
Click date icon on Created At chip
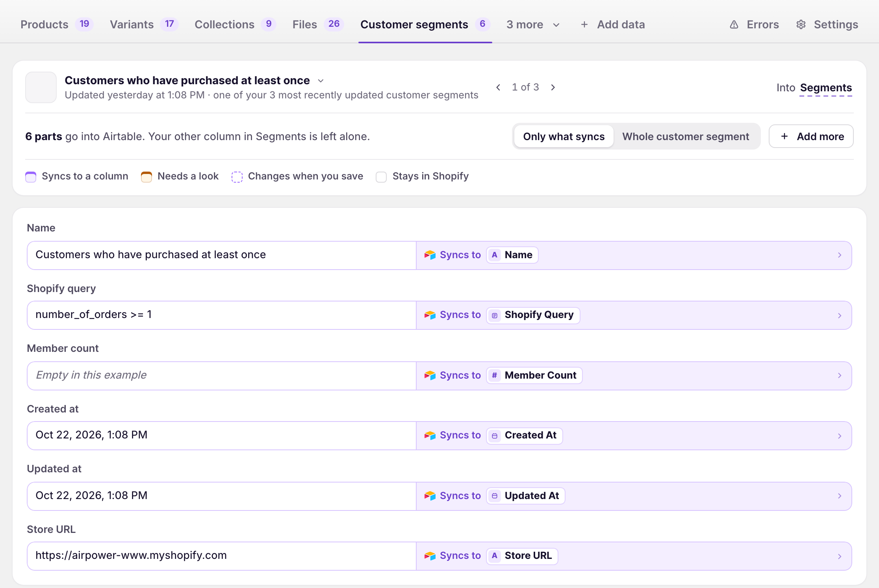coord(495,436)
